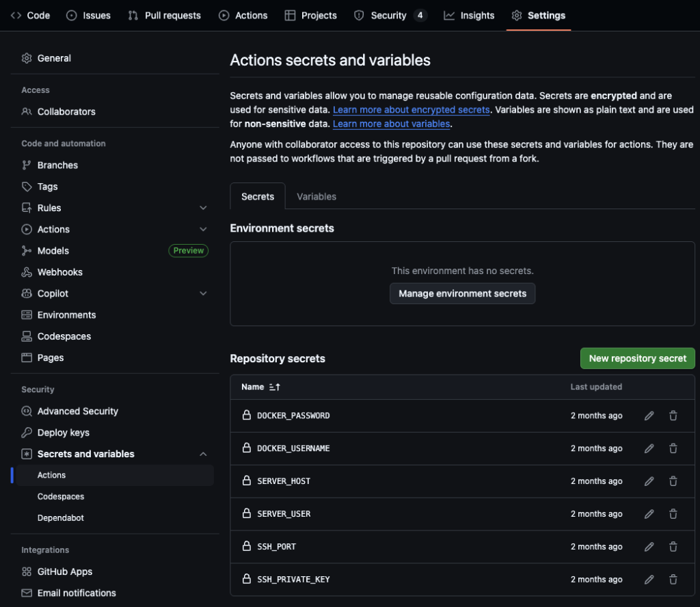This screenshot has width=700, height=607.
Task: Click the Last updated column header
Action: tap(596, 387)
